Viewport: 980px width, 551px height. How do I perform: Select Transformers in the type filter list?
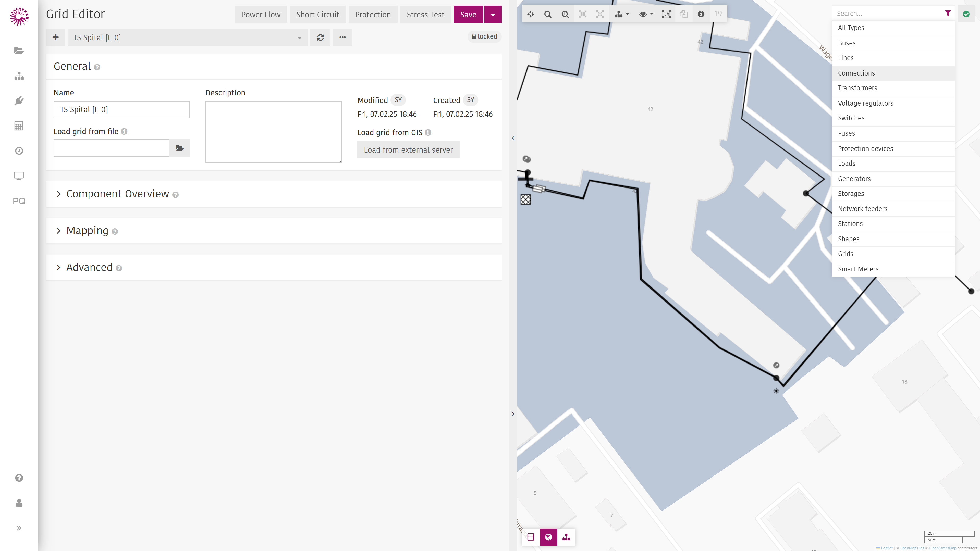point(893,88)
